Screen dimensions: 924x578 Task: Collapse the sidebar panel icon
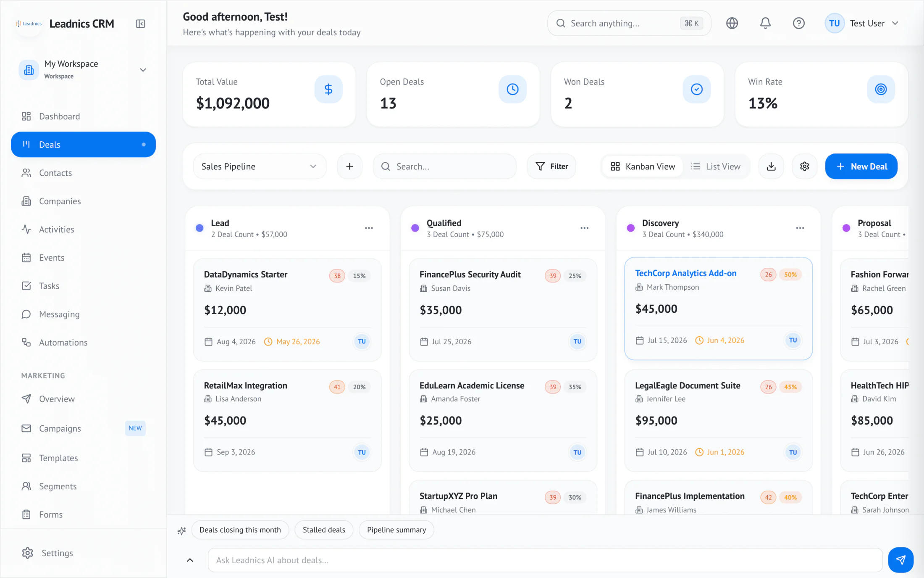pyautogui.click(x=141, y=24)
